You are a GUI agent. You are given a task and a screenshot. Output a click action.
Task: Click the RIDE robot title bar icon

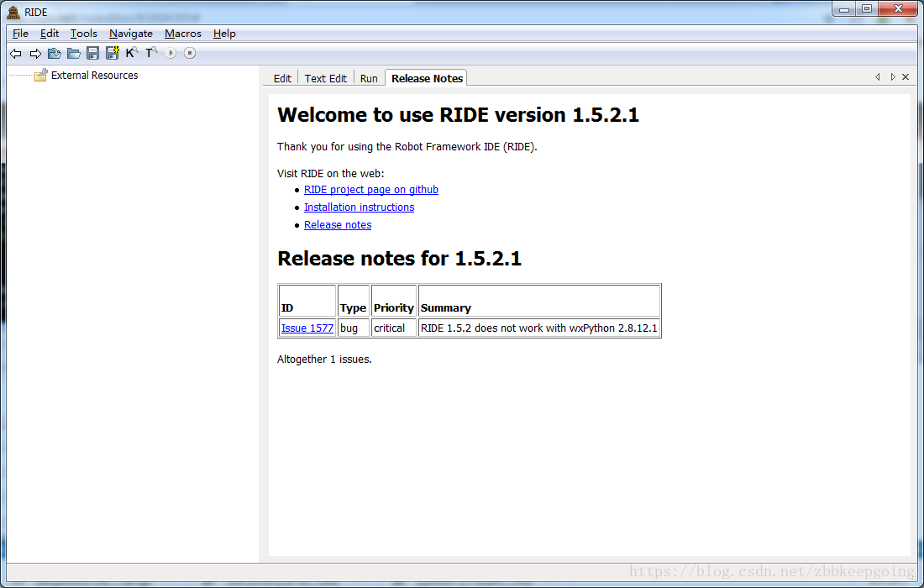(13, 12)
